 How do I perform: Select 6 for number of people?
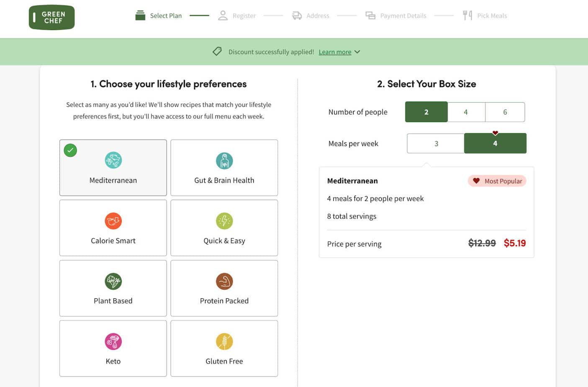(x=505, y=112)
